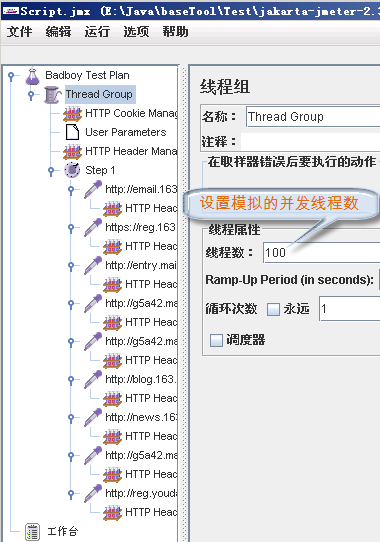The width and height of the screenshot is (380, 542).
Task: Enable the 永远 (forever) loop checkbox
Action: (x=273, y=309)
